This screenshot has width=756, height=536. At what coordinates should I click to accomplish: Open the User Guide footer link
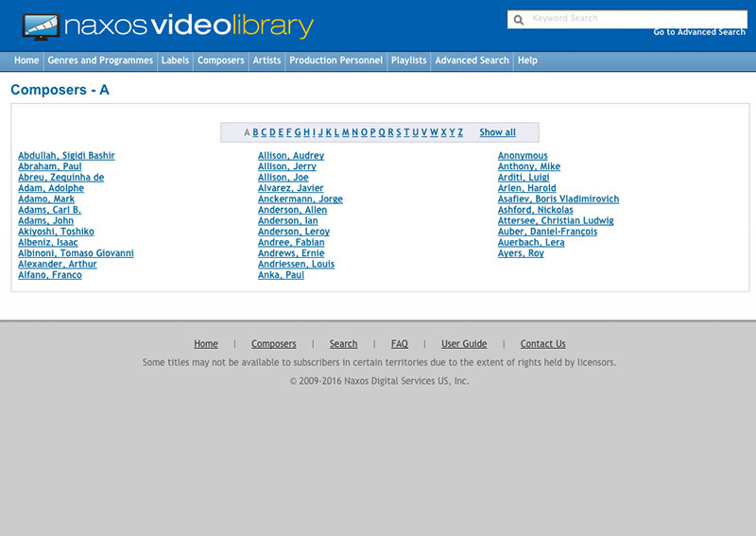tap(464, 344)
